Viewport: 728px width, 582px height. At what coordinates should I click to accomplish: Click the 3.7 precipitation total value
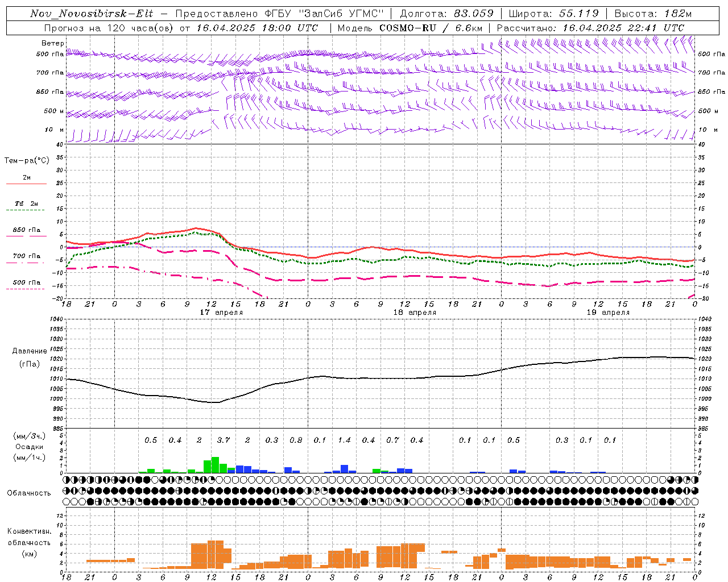point(224,440)
